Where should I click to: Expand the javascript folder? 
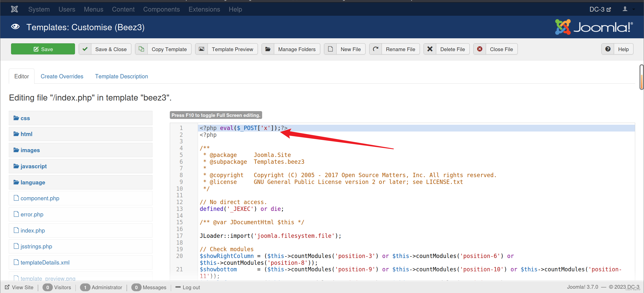pyautogui.click(x=33, y=166)
